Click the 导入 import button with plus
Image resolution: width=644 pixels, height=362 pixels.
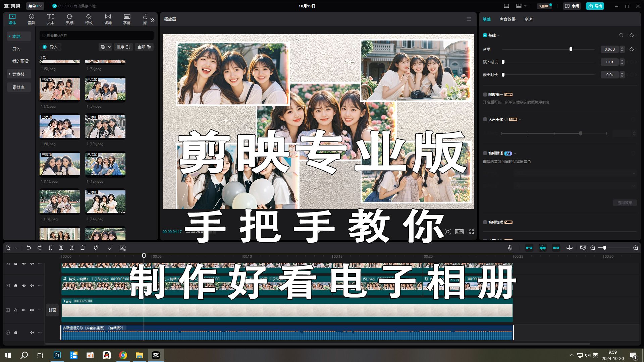pyautogui.click(x=51, y=47)
